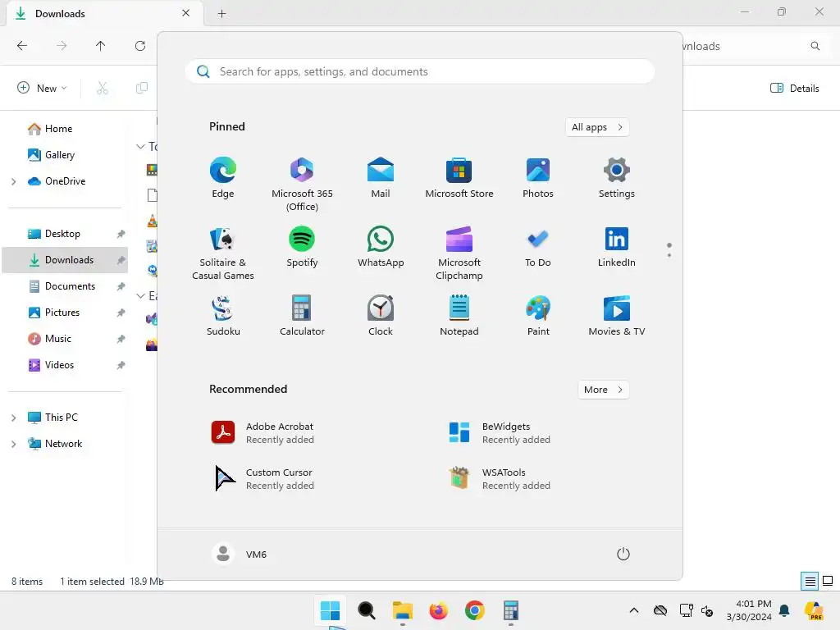840x630 pixels.
Task: Show More recommended items
Action: pyautogui.click(x=603, y=390)
